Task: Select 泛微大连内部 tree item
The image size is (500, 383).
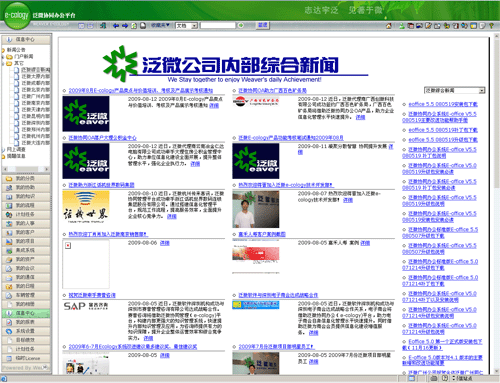Action: [36, 143]
